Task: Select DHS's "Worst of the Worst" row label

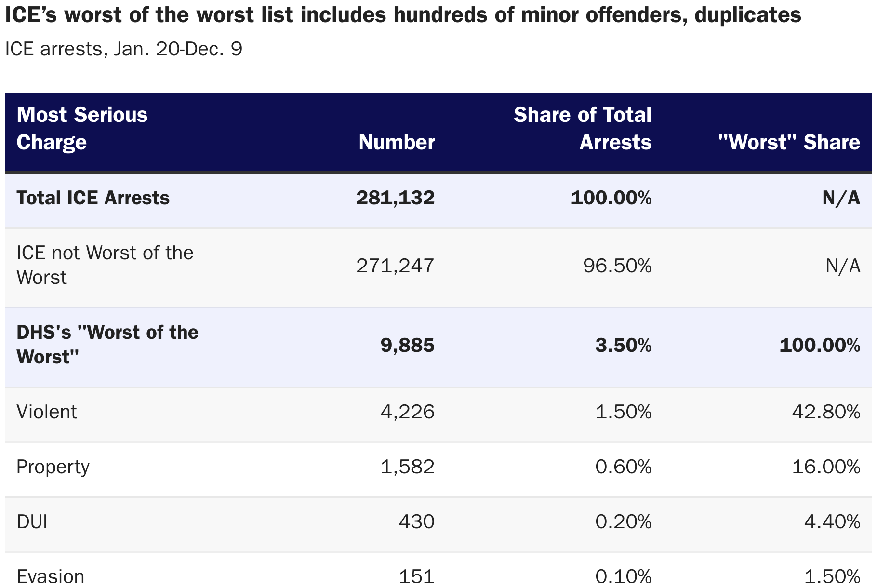Action: pos(107,345)
